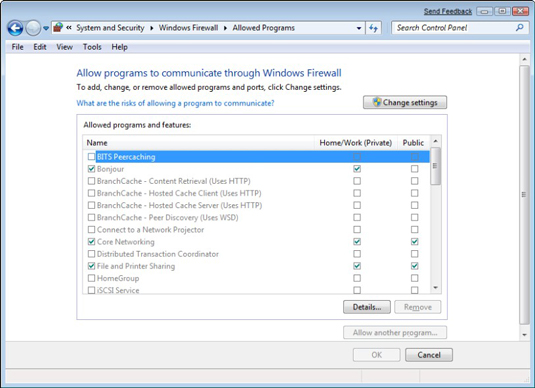Click the Refresh button beside address bar
The height and width of the screenshot is (388, 535).
(373, 28)
